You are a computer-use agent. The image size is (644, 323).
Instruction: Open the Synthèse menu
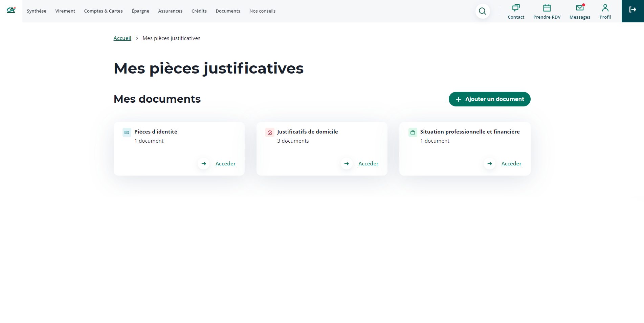tap(37, 11)
